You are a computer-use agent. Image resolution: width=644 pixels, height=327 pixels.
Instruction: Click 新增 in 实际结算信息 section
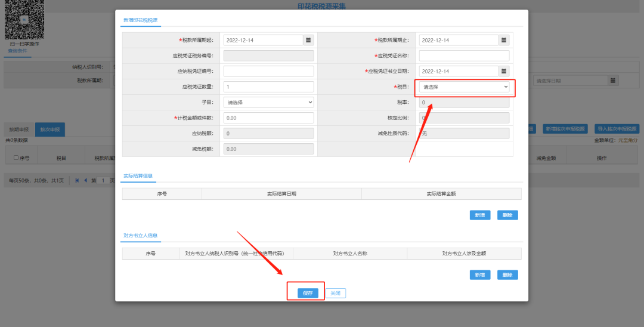pyautogui.click(x=479, y=215)
